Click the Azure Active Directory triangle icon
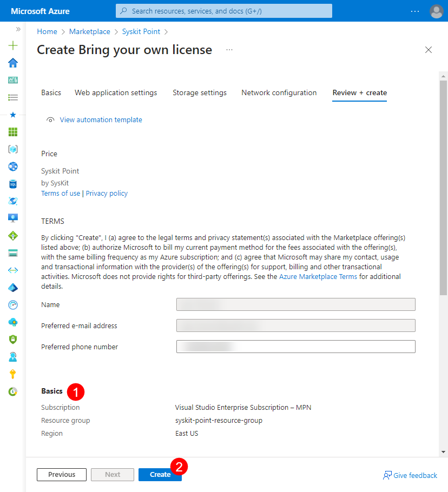The width and height of the screenshot is (448, 492). [12, 287]
